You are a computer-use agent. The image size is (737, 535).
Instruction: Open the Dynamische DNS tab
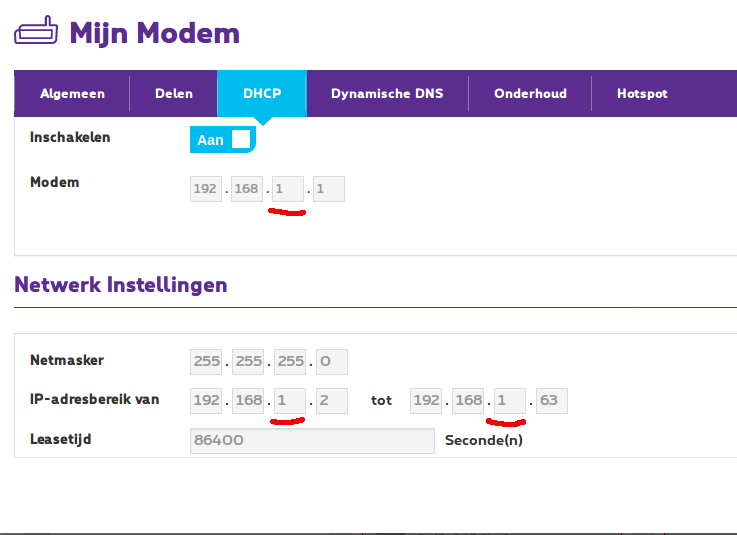tap(387, 94)
